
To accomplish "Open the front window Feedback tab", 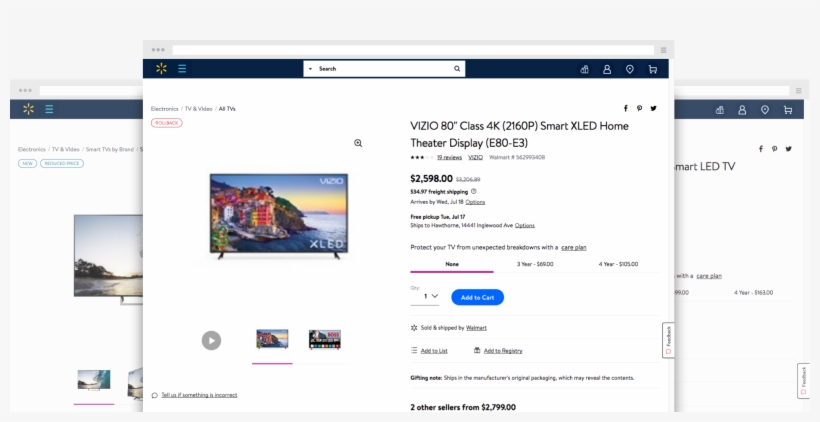I will (x=668, y=340).
